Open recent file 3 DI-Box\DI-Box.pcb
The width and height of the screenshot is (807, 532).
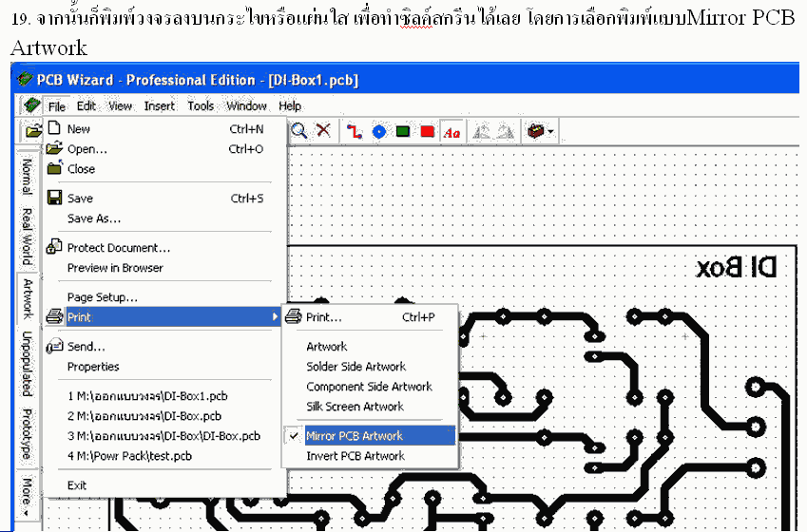point(164,436)
